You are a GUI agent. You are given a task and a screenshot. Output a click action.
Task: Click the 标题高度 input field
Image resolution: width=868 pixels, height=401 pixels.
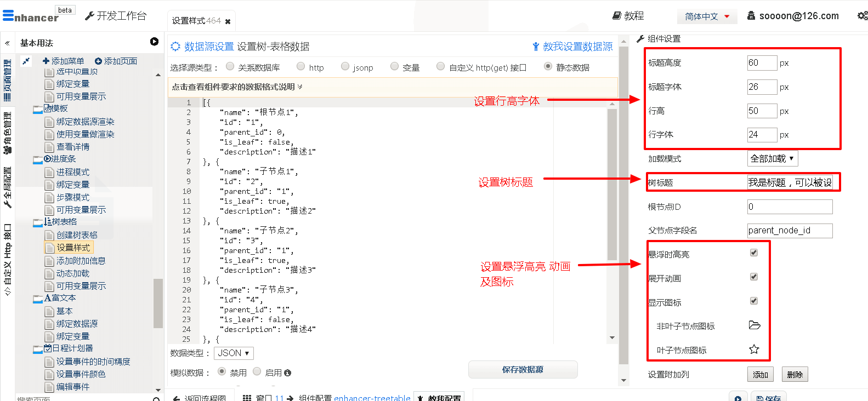coord(762,63)
